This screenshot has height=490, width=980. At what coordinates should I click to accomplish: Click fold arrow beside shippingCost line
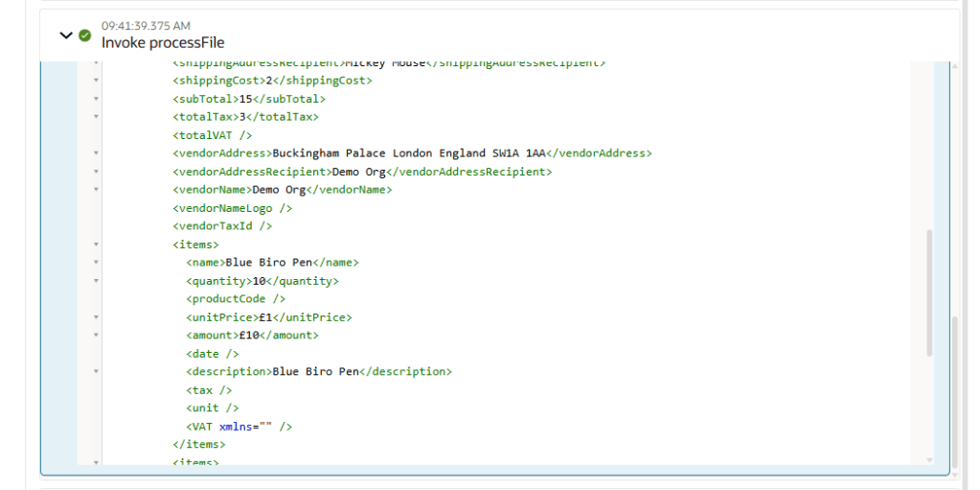coord(96,81)
